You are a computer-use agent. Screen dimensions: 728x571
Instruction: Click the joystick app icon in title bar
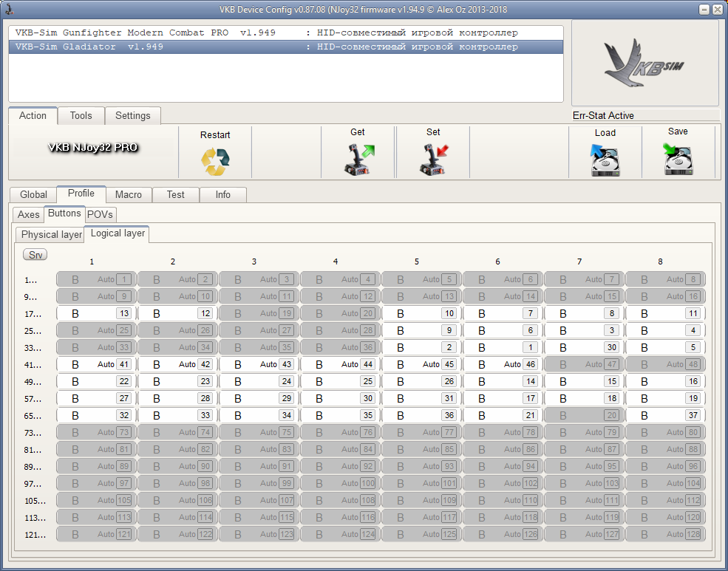coord(9,9)
